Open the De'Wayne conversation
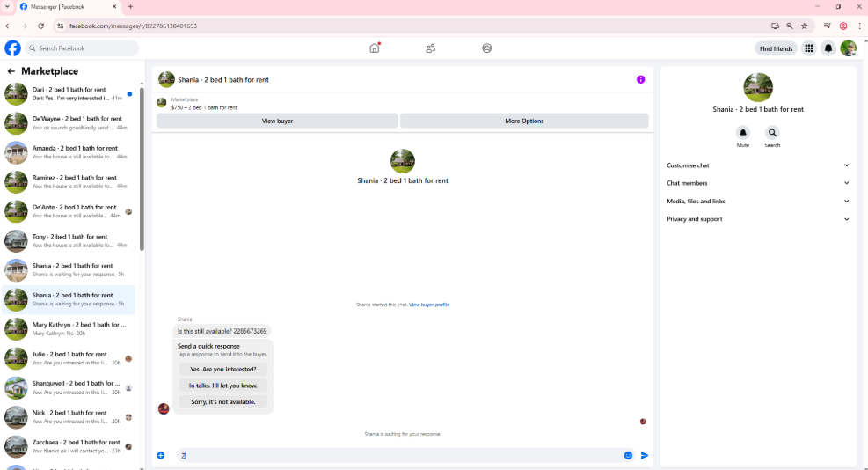The width and height of the screenshot is (868, 470). (69, 123)
